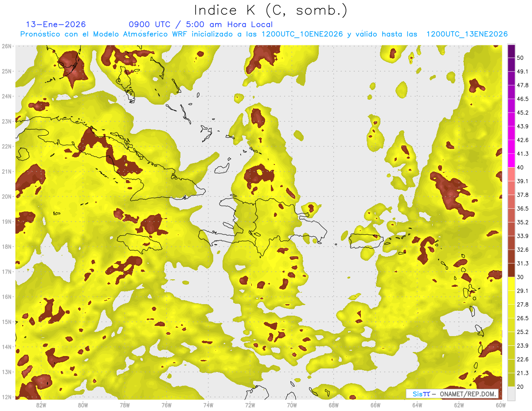Click the '22.6' color scale label

click(522, 359)
